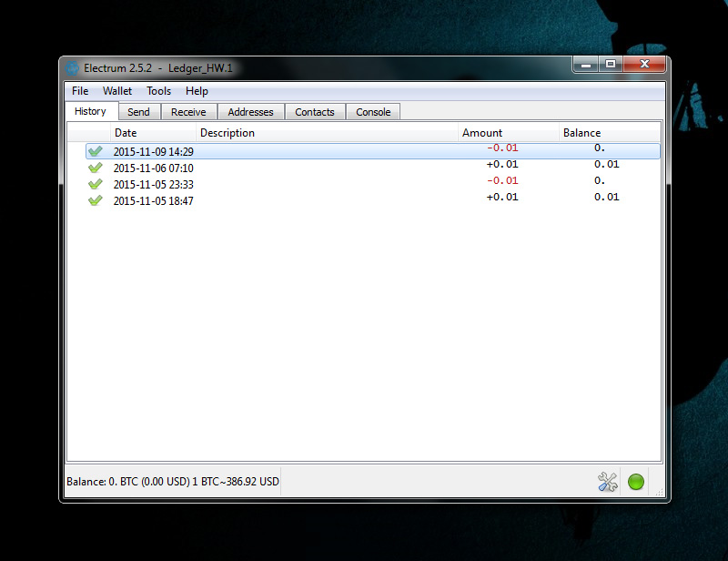Viewport: 728px width, 561px height.
Task: Switch to the Receive tab
Action: coord(188,112)
